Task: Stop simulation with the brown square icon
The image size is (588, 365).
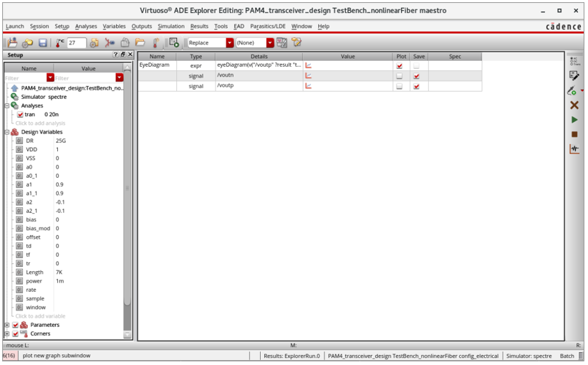Action: [x=574, y=134]
